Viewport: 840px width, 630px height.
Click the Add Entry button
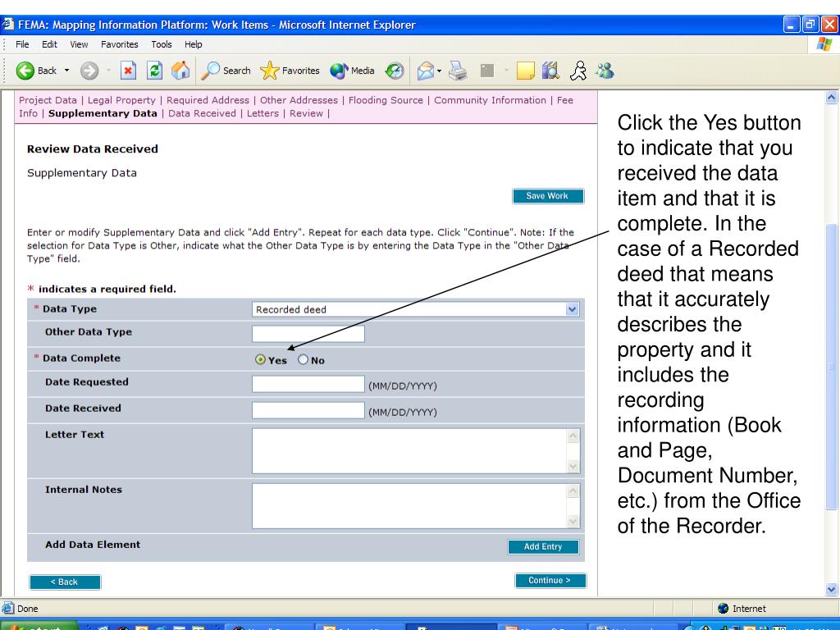pos(543,546)
